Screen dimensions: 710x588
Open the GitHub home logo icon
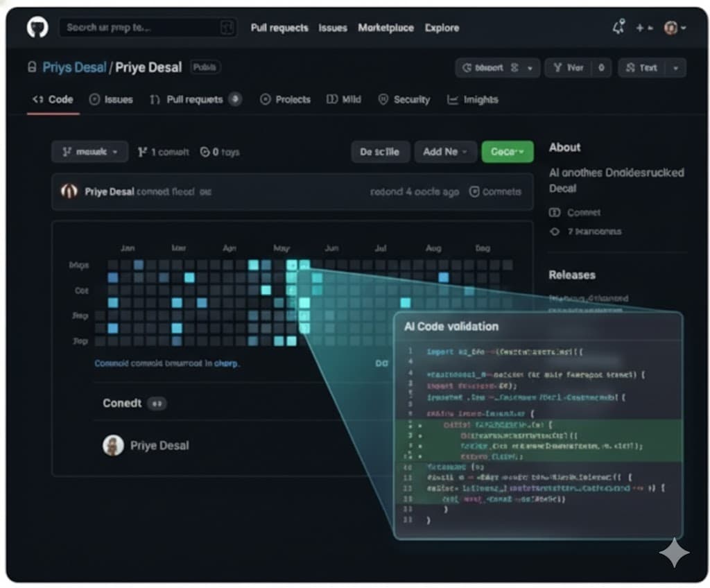click(x=37, y=27)
